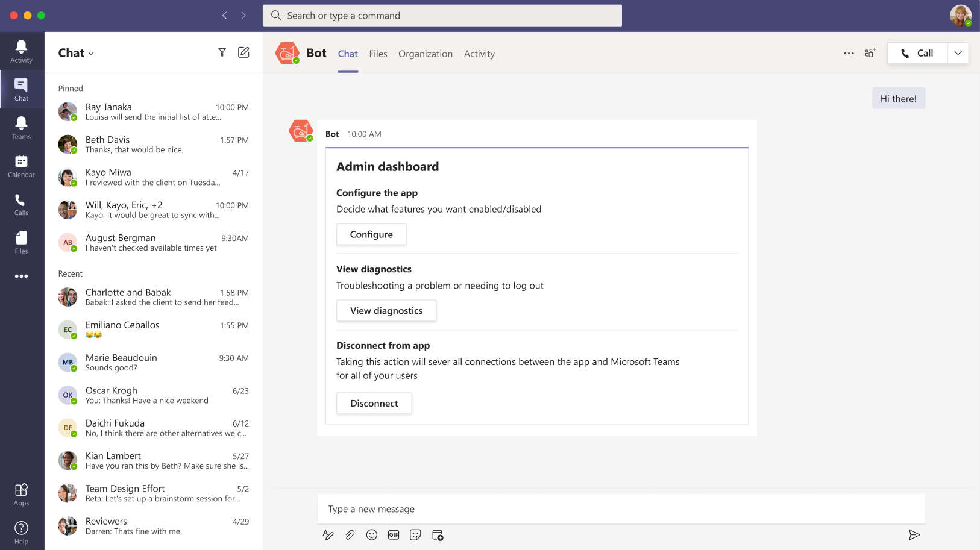Open the emoji picker
Screen dimensions: 980x550
(x=372, y=535)
